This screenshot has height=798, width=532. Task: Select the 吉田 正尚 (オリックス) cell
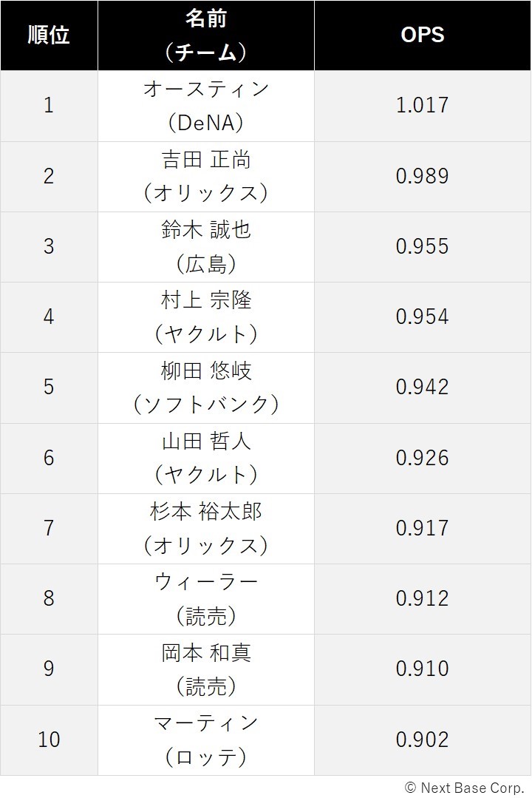click(206, 177)
